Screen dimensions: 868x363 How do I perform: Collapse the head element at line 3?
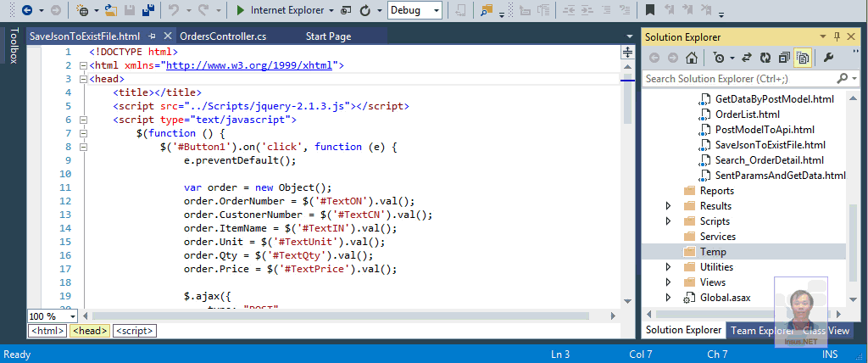[x=84, y=79]
